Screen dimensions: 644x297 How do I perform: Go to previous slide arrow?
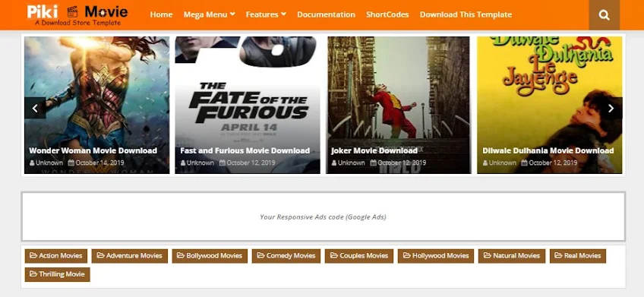35,108
